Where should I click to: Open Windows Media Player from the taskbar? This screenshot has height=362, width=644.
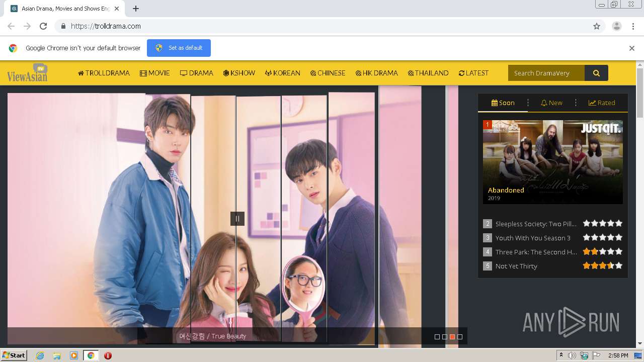[x=74, y=355]
